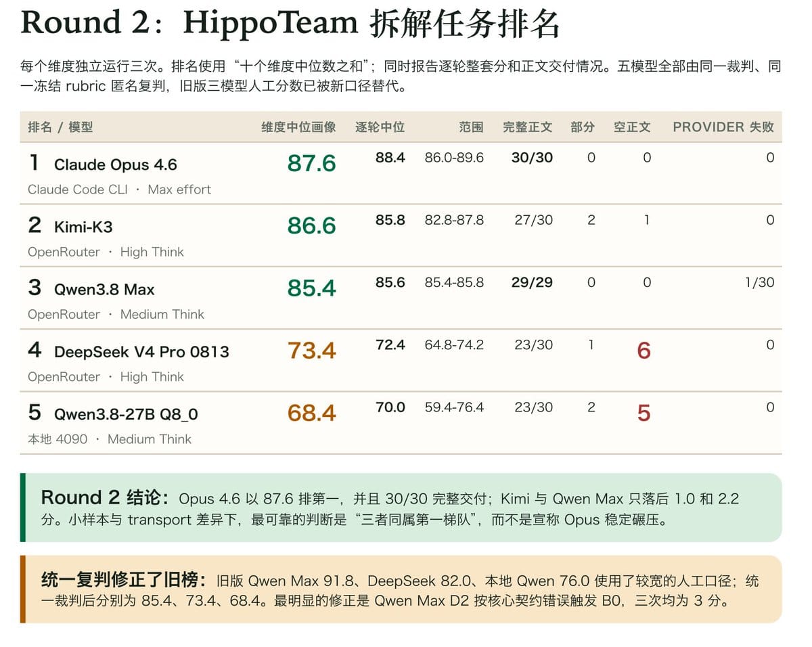This screenshot has width=812, height=647.
Task: Click the '维度中位画像' column header
Action: pos(298,127)
